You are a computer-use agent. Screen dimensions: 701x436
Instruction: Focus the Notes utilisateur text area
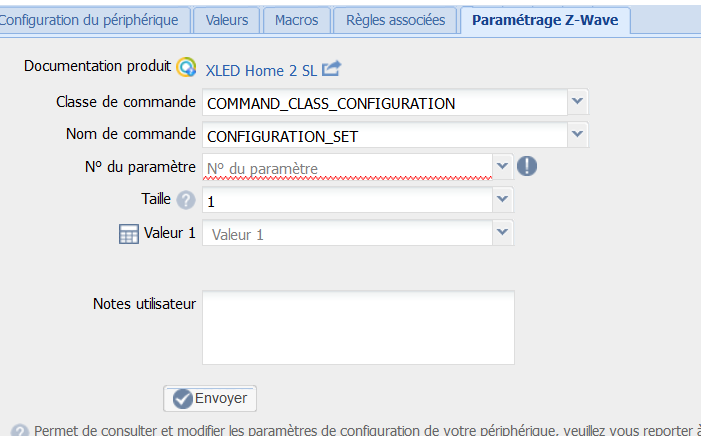coord(358,327)
